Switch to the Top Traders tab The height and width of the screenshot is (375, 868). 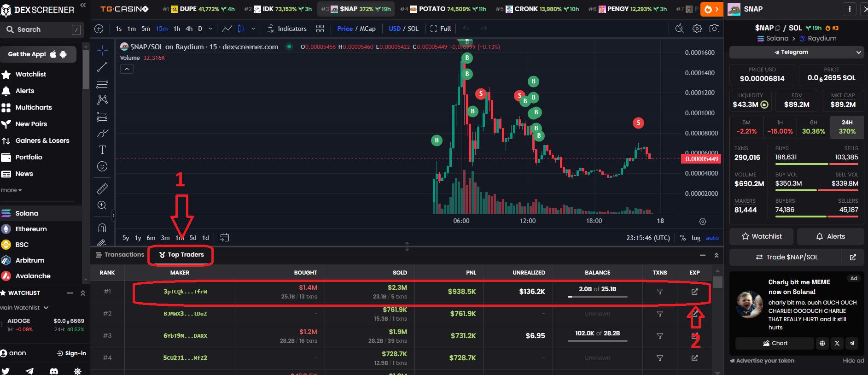tap(181, 255)
